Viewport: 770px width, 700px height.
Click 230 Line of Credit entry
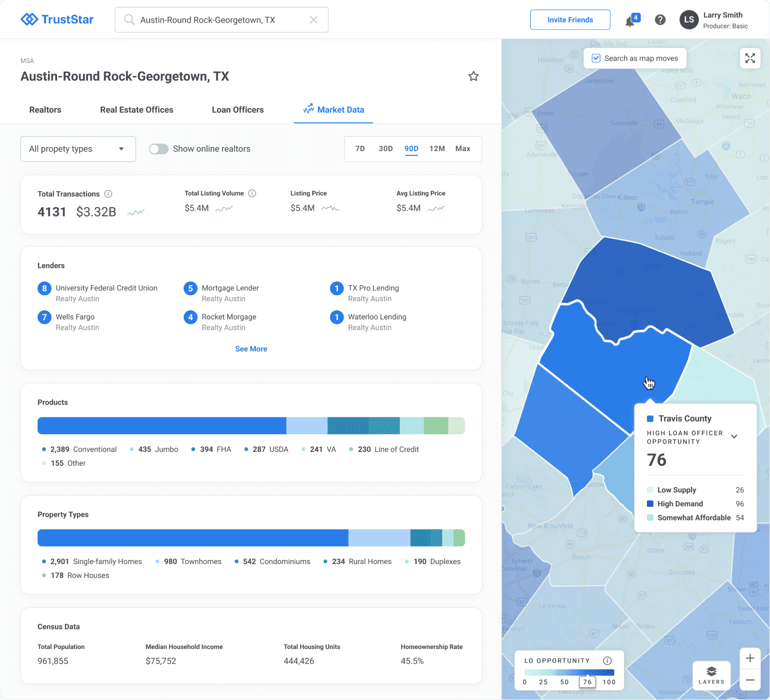pos(384,449)
